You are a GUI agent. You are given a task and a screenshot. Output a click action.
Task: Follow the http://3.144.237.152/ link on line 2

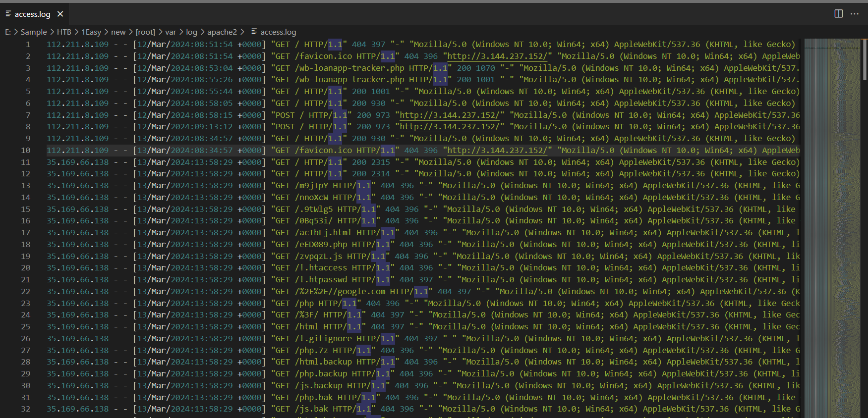coord(498,56)
